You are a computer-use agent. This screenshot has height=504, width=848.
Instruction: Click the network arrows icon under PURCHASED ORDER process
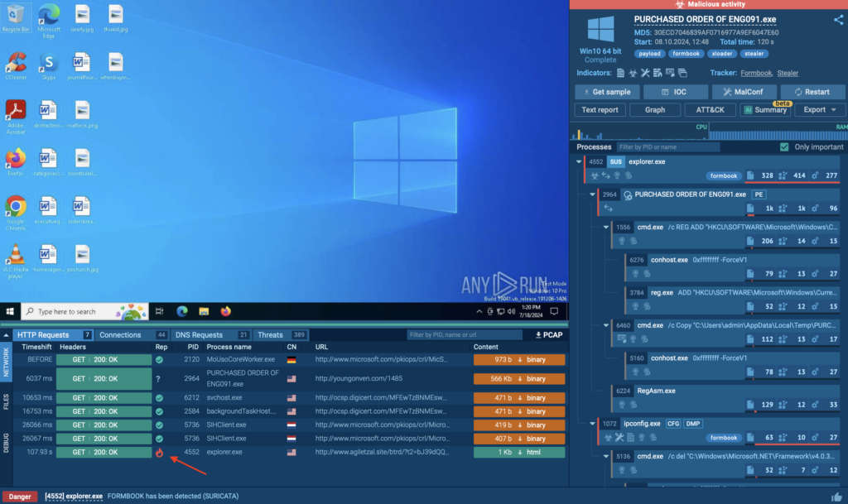click(609, 209)
